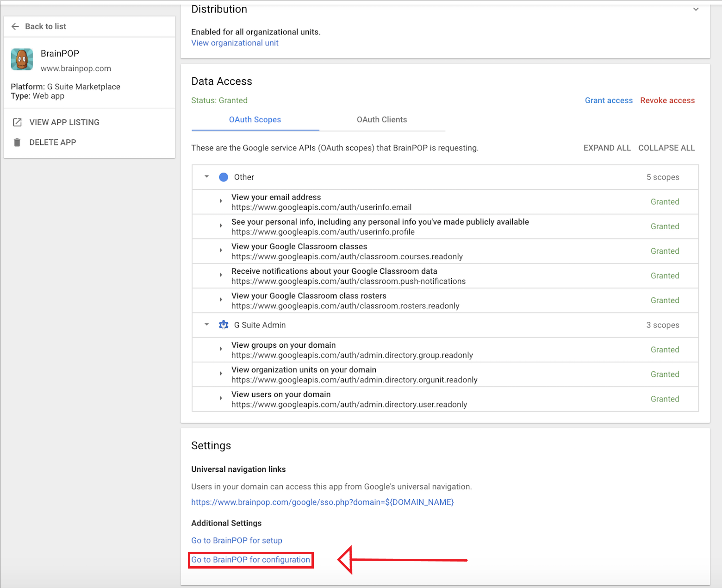Click the admin.directory.user.readonly scope URL

349,405
